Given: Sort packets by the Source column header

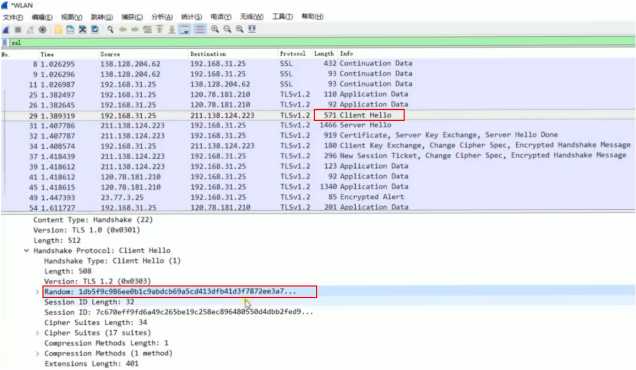Looking at the screenshot, I should tap(110, 54).
